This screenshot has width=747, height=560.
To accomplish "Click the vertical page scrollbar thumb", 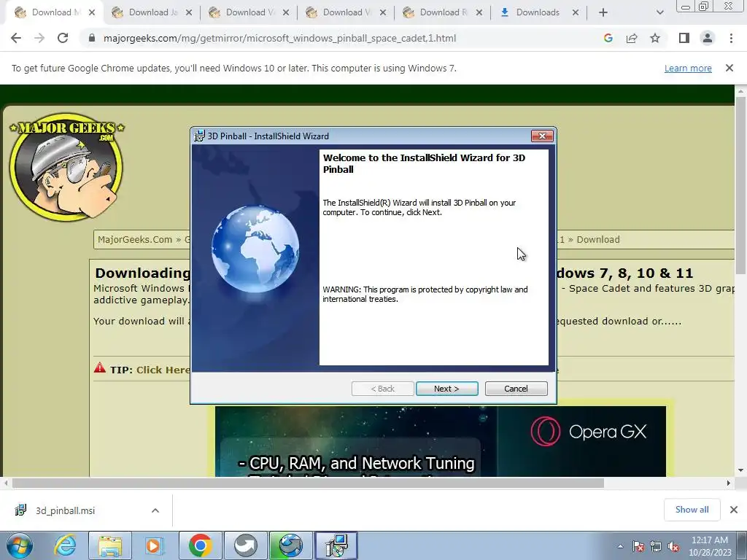I will pyautogui.click(x=740, y=184).
